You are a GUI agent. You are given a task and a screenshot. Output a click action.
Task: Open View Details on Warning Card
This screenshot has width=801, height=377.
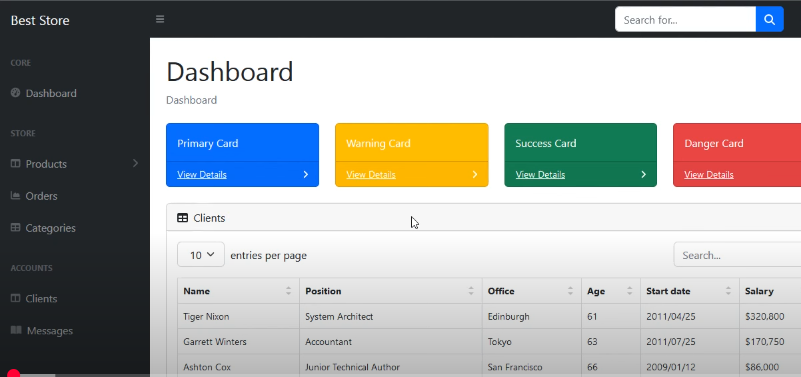(x=371, y=175)
